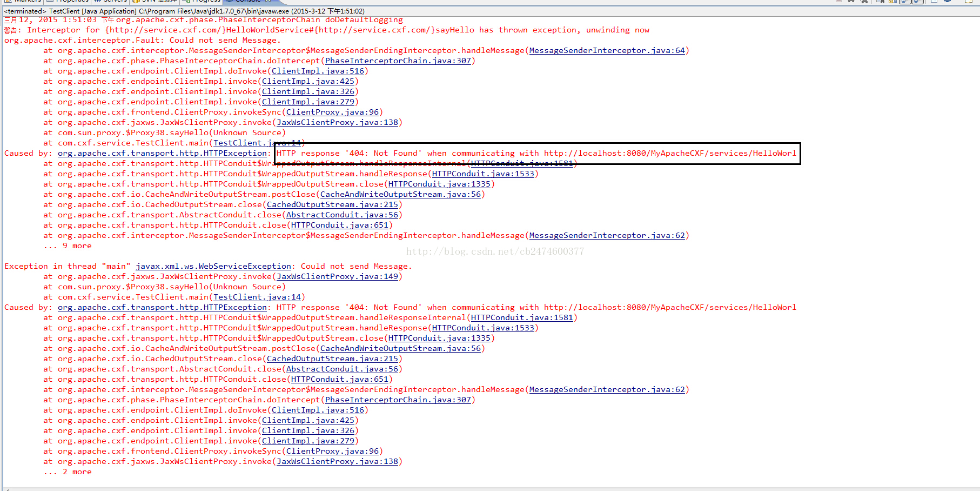The width and height of the screenshot is (980, 491).
Task: Click the 'PhaseInterceptorChain doDefaultLogging' timestamp line
Action: pos(204,19)
